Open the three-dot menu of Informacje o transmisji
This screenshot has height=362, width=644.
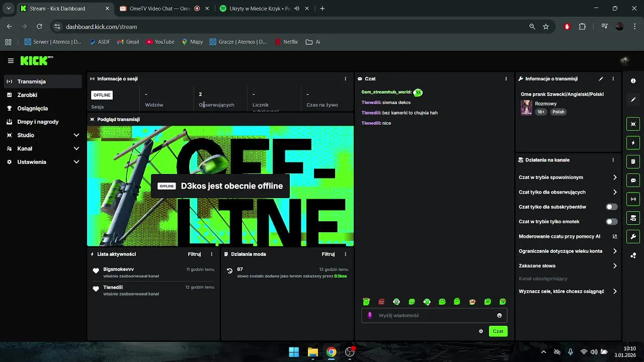[613, 79]
